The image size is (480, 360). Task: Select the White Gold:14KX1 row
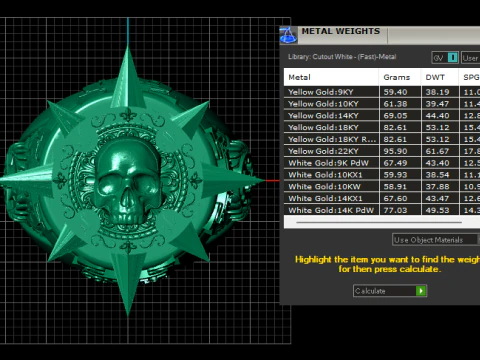(x=382, y=198)
